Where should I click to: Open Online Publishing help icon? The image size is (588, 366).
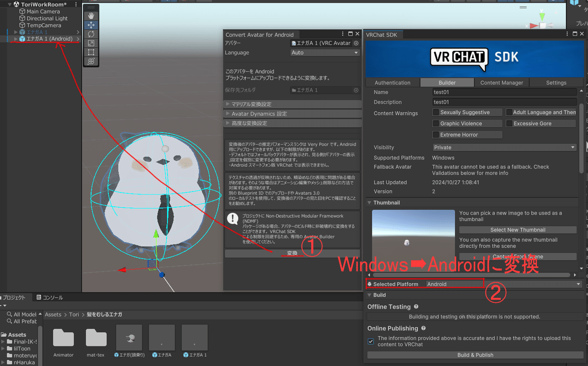(423, 328)
